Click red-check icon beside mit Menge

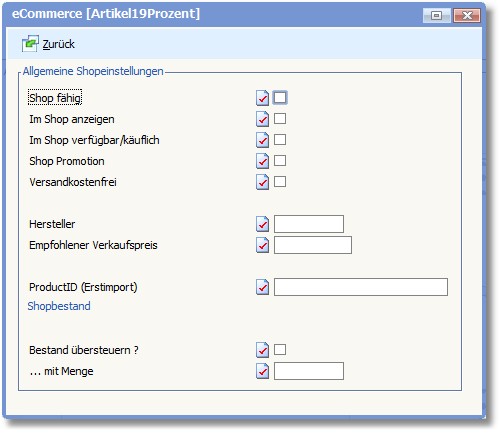point(262,371)
